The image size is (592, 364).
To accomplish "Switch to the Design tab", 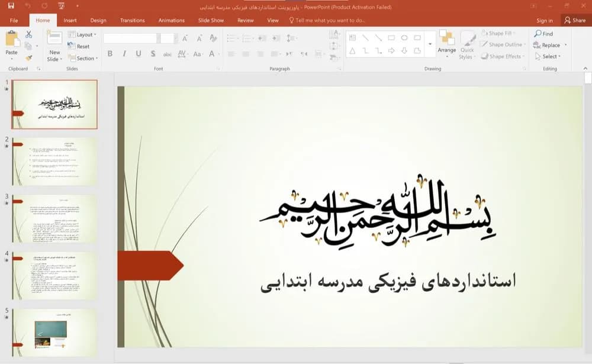I will pos(98,20).
